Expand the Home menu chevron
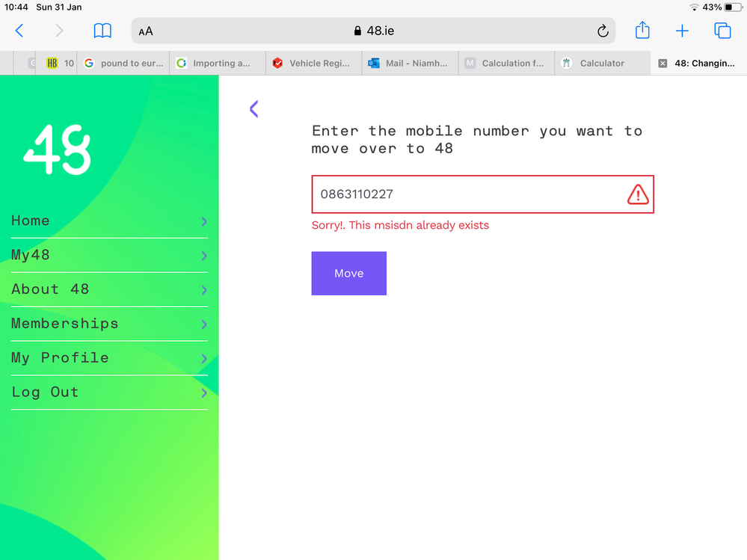 click(x=203, y=222)
